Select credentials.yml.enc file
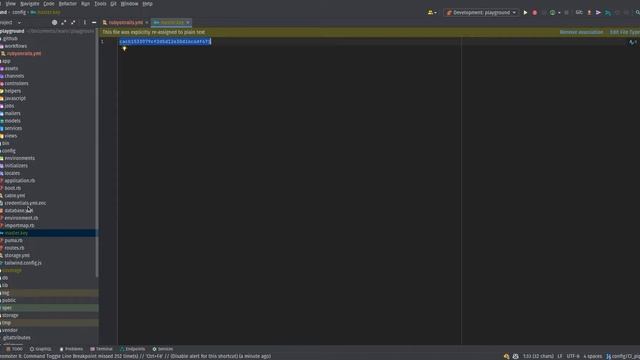The width and height of the screenshot is (640, 360). click(x=25, y=203)
